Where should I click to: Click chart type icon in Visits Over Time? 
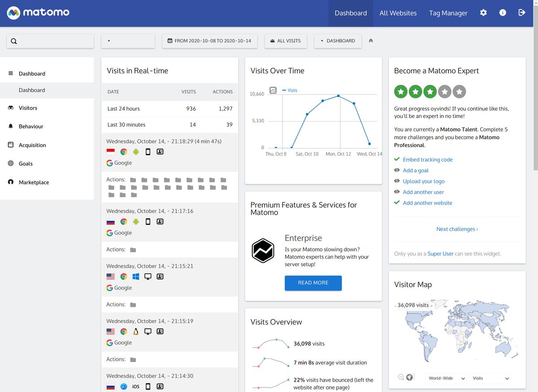[x=273, y=90]
